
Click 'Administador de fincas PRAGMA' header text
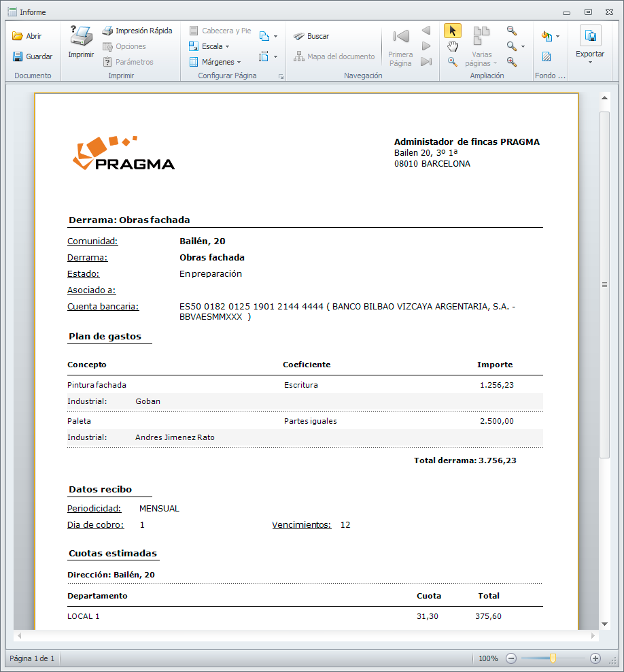467,142
